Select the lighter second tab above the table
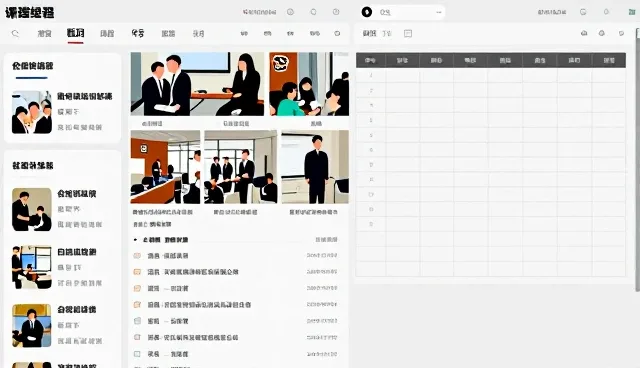This screenshot has height=368, width=640. click(387, 33)
